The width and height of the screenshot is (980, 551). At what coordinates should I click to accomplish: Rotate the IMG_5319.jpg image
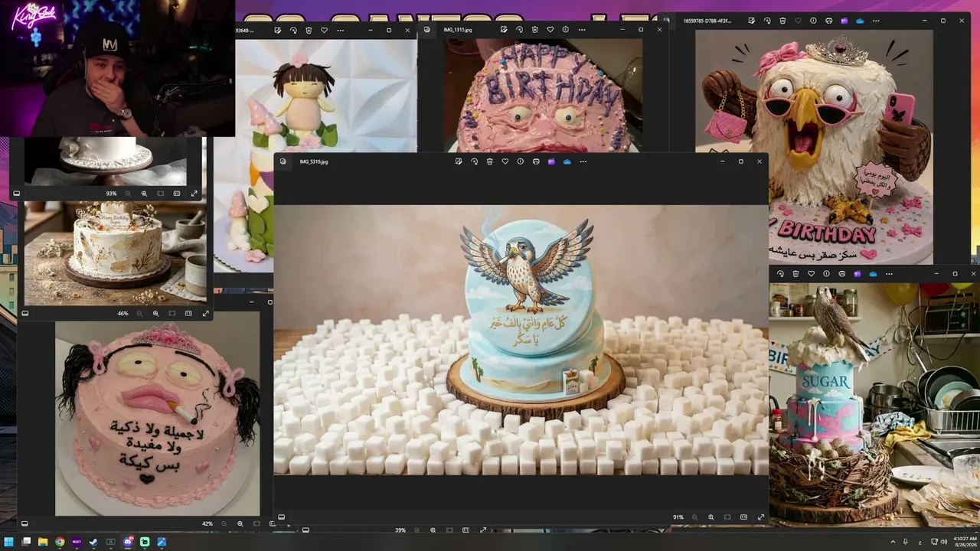(474, 161)
